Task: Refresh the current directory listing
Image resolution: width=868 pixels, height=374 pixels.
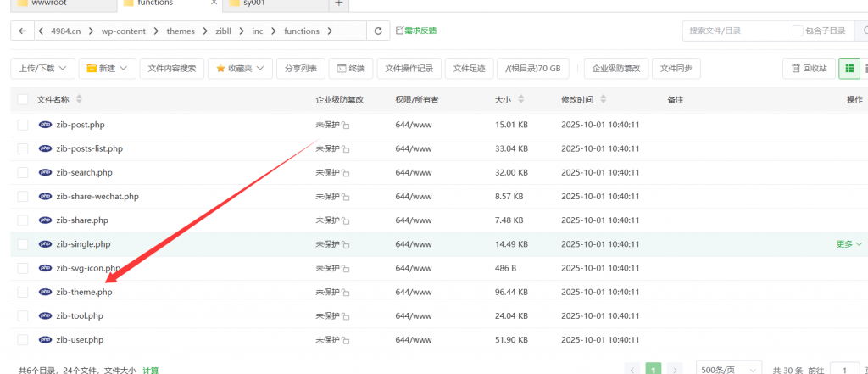Action: [378, 31]
